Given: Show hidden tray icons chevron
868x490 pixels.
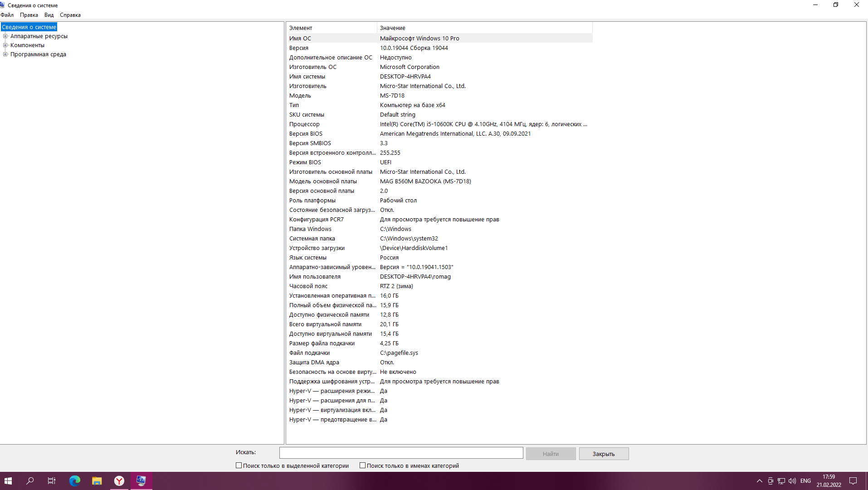Looking at the screenshot, I should coord(760,481).
